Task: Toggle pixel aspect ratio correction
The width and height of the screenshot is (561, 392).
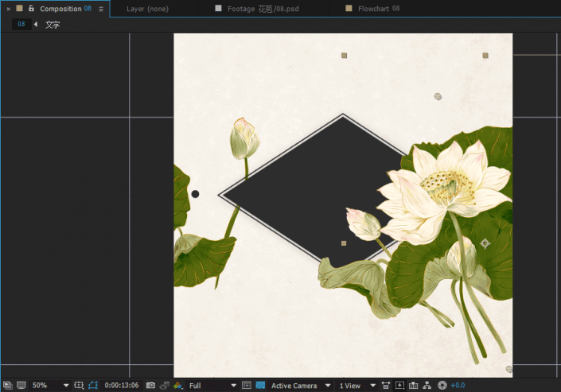Action: (386, 385)
